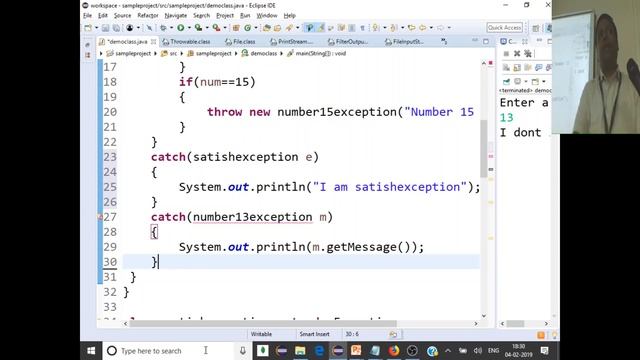Open PowerPoint from the taskbar
The image size is (640, 360).
(x=356, y=351)
